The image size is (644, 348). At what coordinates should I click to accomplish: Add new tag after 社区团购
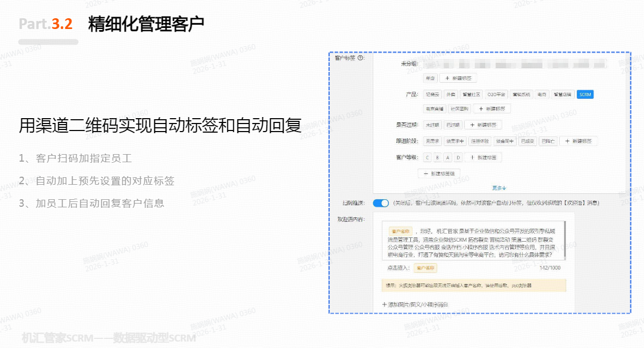coord(492,108)
